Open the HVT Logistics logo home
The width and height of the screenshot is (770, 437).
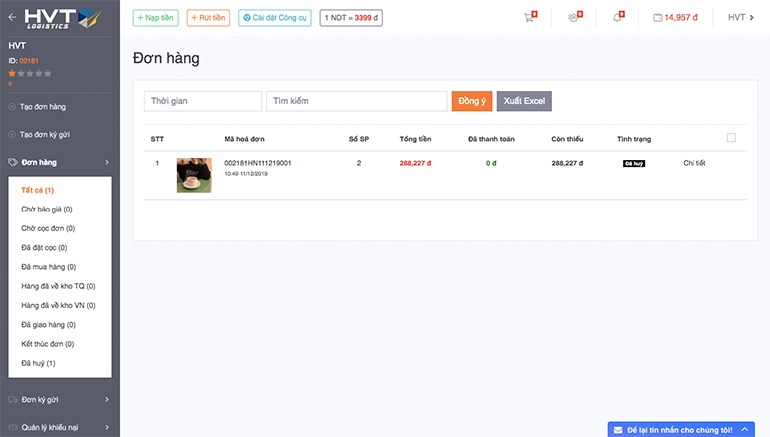tap(63, 18)
